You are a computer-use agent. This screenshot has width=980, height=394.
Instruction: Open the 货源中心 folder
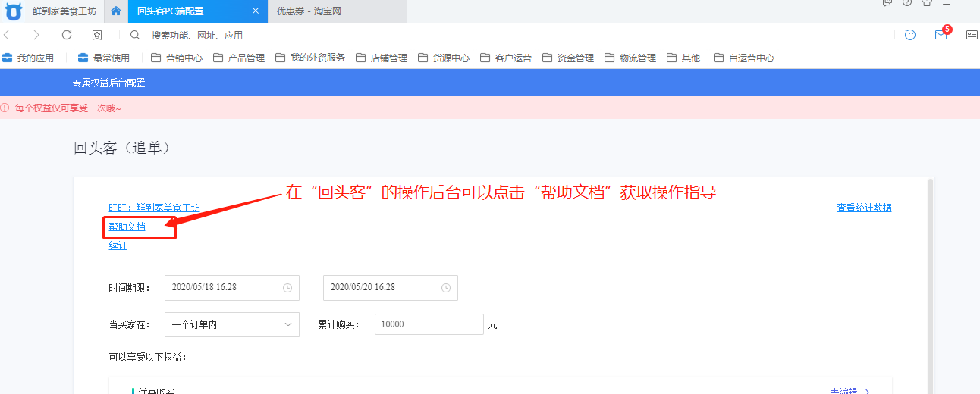(444, 58)
